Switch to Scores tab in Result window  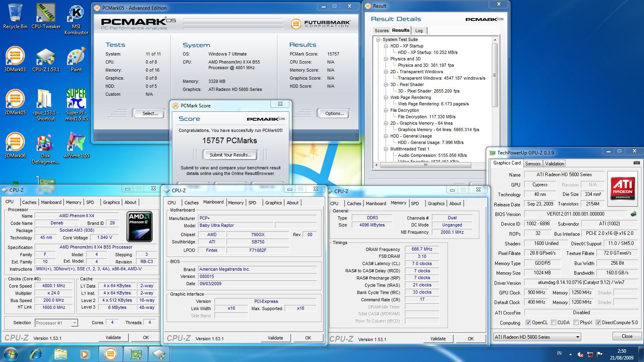381,31
